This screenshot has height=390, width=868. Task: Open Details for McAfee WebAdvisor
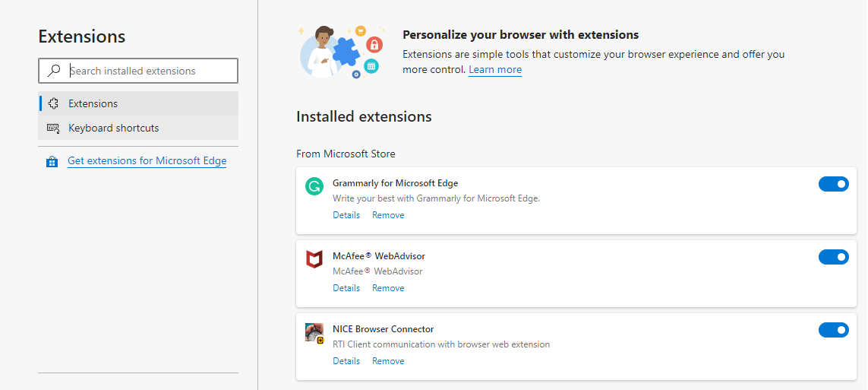(x=346, y=288)
